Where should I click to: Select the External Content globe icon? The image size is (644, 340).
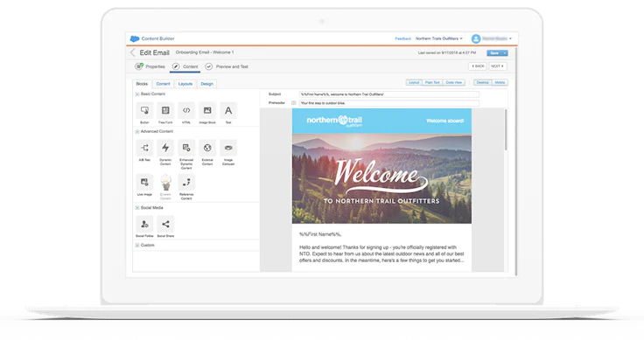207,148
